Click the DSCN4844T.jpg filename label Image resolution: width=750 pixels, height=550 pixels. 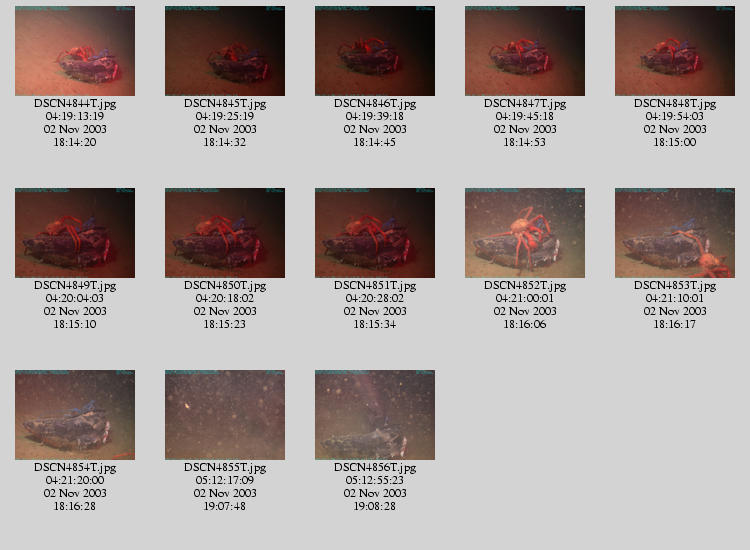pyautogui.click(x=75, y=104)
